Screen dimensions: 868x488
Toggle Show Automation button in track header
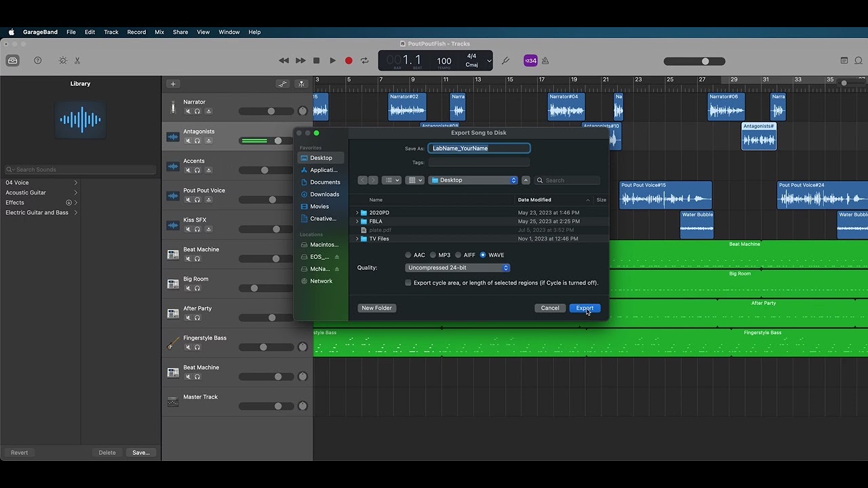tap(283, 84)
